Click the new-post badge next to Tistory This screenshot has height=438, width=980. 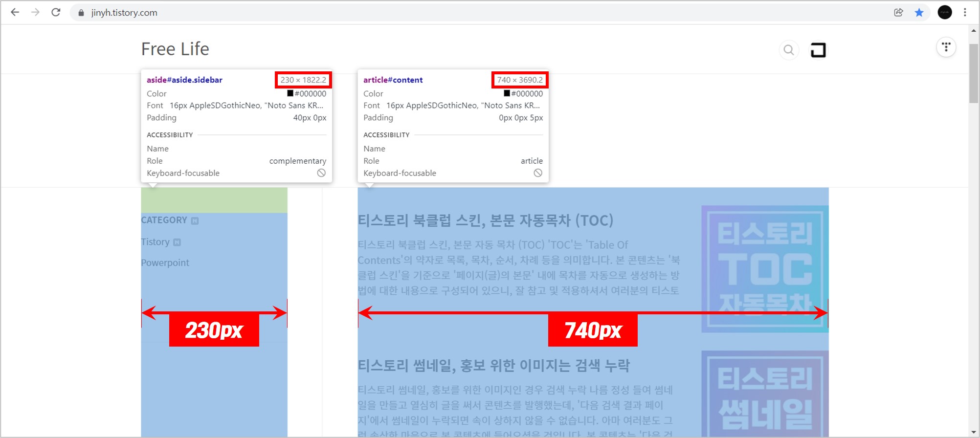click(177, 242)
